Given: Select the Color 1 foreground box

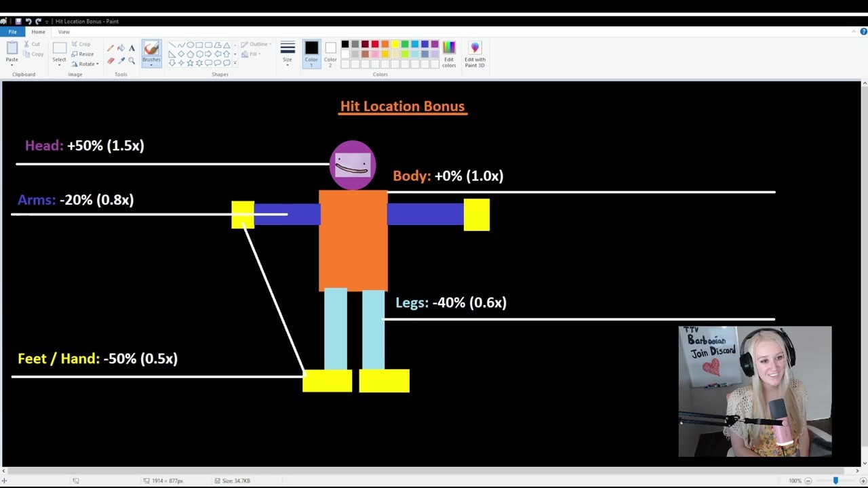Looking at the screenshot, I should [311, 53].
